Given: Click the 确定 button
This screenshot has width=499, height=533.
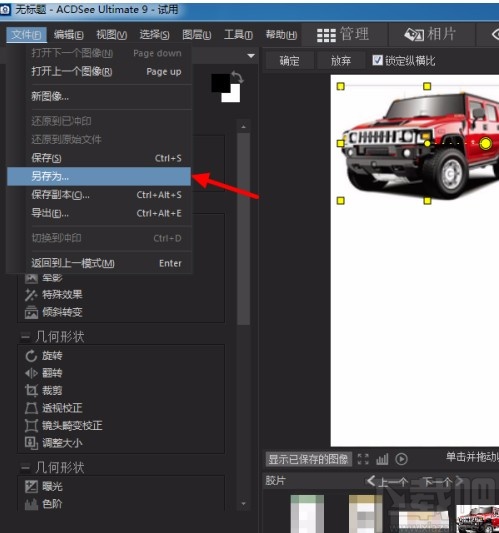Looking at the screenshot, I should (x=289, y=61).
